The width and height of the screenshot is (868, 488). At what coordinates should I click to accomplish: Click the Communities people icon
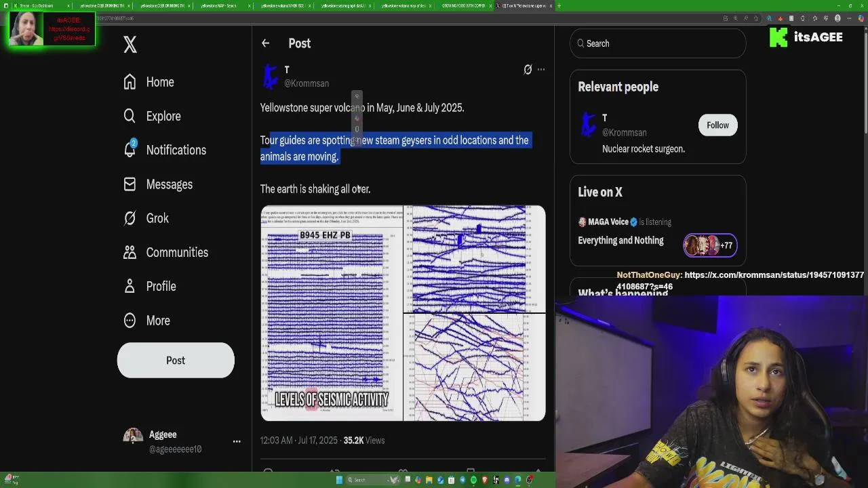(130, 252)
